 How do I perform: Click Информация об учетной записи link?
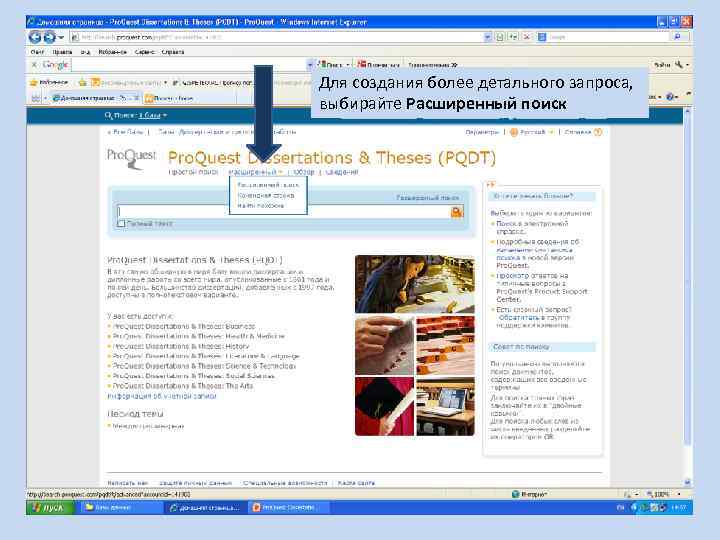162,396
